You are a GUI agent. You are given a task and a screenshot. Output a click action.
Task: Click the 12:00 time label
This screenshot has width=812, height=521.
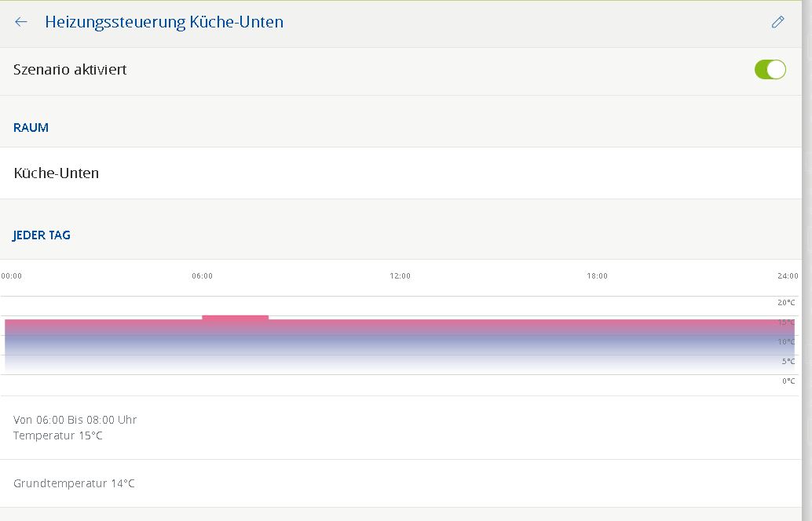click(x=400, y=276)
